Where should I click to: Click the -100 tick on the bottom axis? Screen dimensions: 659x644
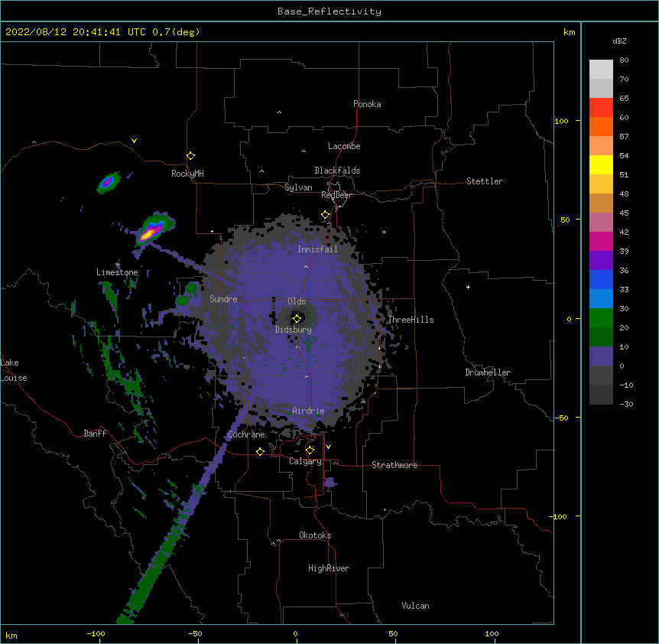[96, 633]
